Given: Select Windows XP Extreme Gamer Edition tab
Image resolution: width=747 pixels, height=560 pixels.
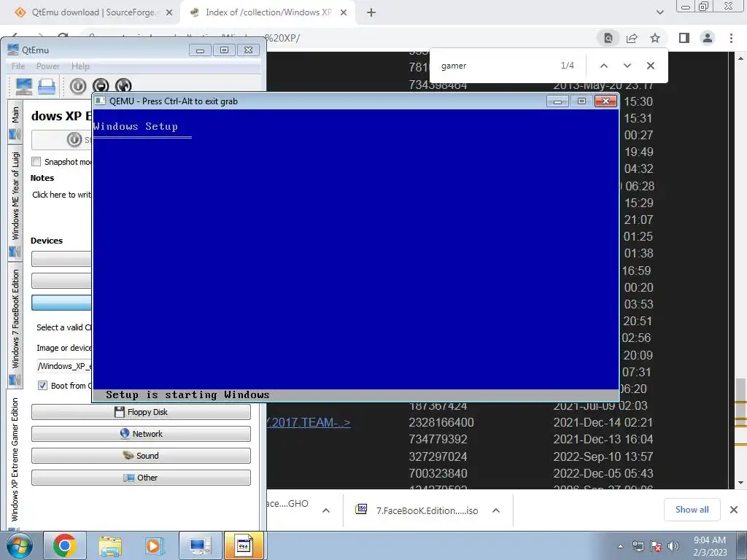Looking at the screenshot, I should [x=15, y=461].
